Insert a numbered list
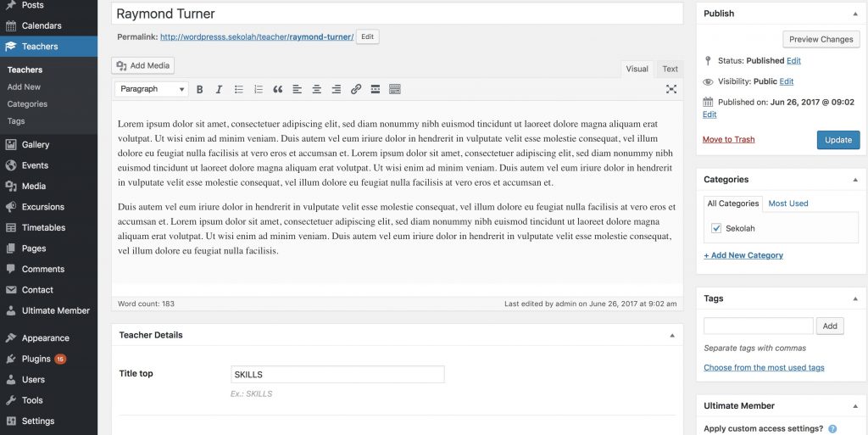Image resolution: width=868 pixels, height=435 pixels. click(258, 89)
